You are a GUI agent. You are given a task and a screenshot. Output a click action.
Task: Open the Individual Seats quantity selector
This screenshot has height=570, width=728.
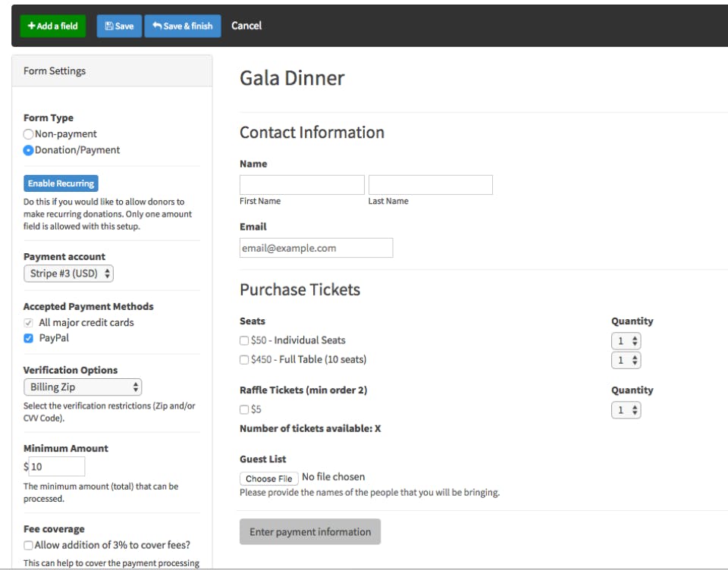[x=626, y=341]
